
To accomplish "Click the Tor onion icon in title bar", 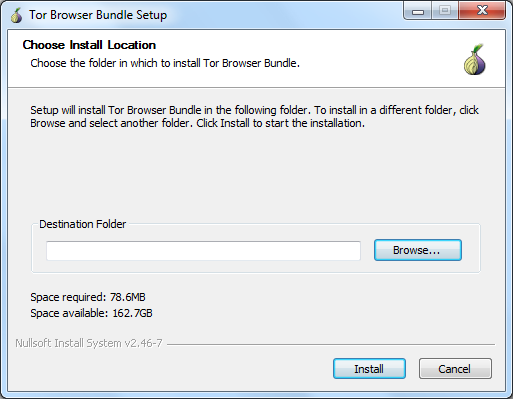I will point(16,15).
